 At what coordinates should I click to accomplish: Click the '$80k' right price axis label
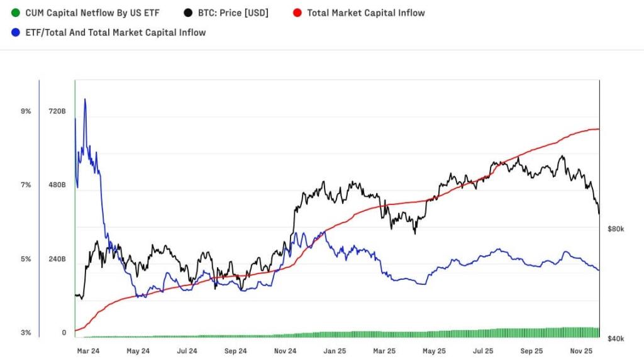click(x=616, y=229)
